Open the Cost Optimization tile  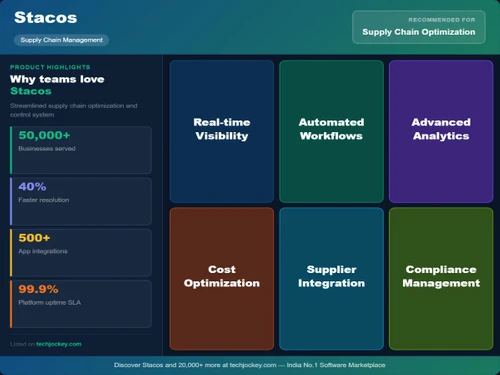(222, 279)
